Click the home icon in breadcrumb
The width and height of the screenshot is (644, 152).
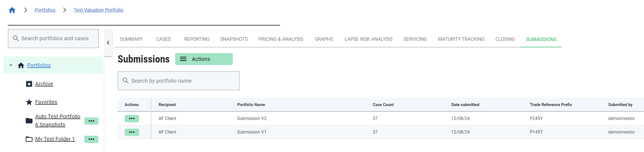[12, 10]
